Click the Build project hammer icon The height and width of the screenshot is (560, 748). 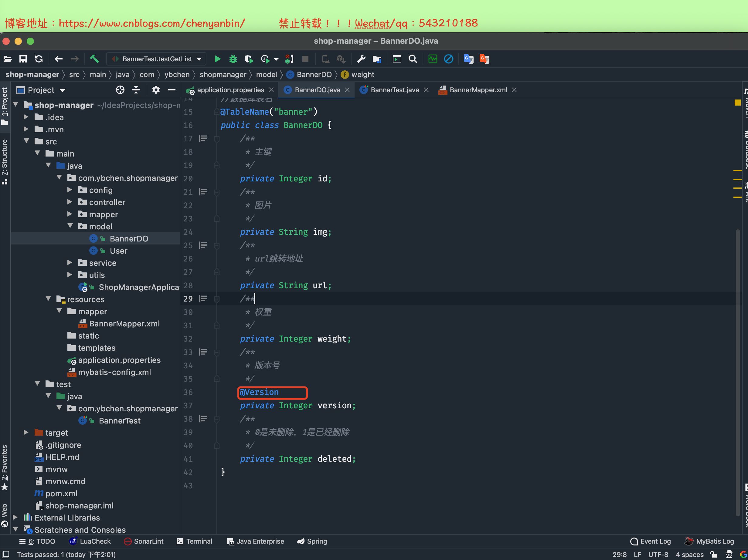[94, 59]
